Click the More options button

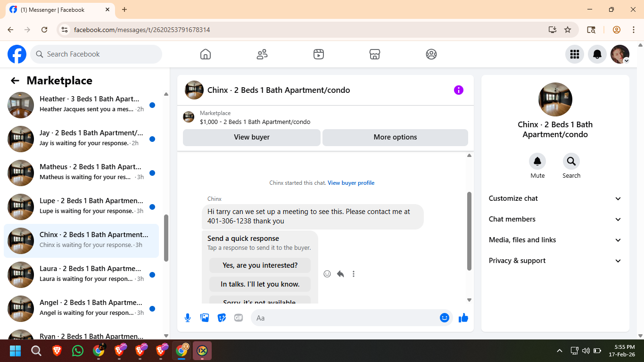point(395,137)
